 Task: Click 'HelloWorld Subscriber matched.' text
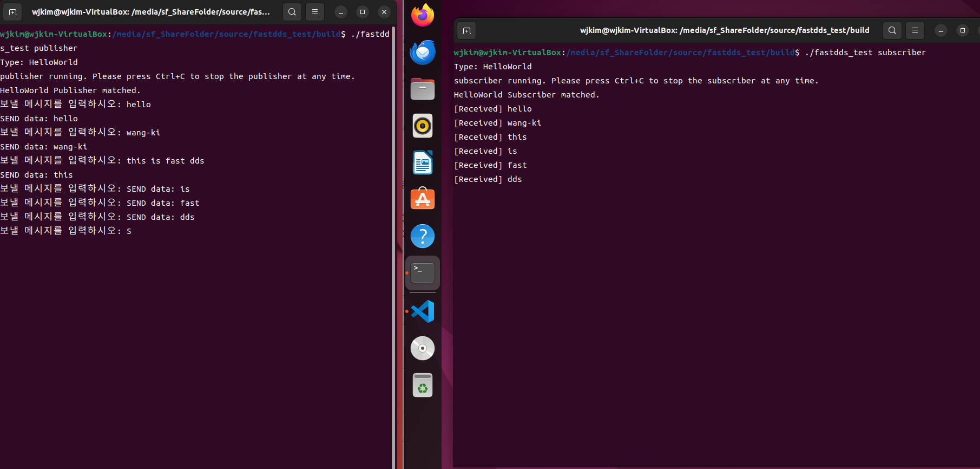coord(527,95)
